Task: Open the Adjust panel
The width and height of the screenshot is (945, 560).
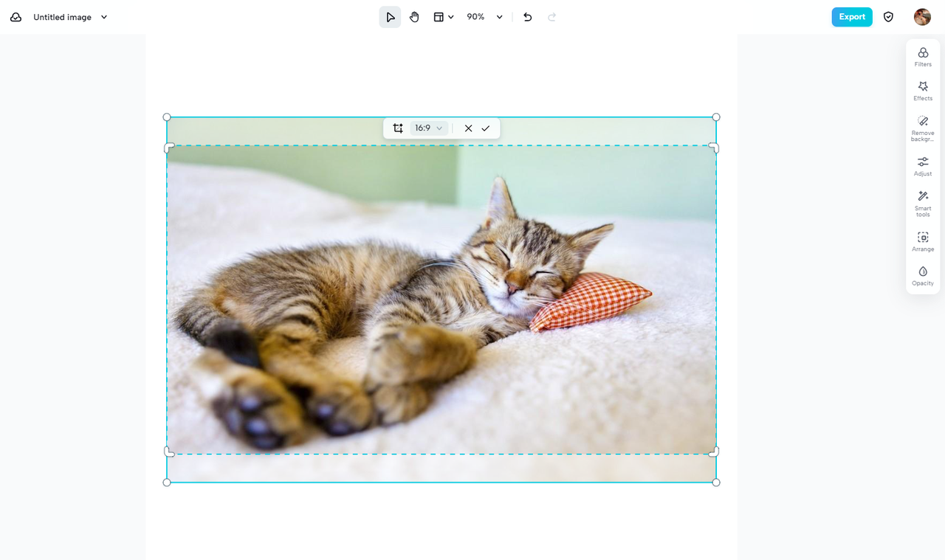Action: pyautogui.click(x=922, y=165)
